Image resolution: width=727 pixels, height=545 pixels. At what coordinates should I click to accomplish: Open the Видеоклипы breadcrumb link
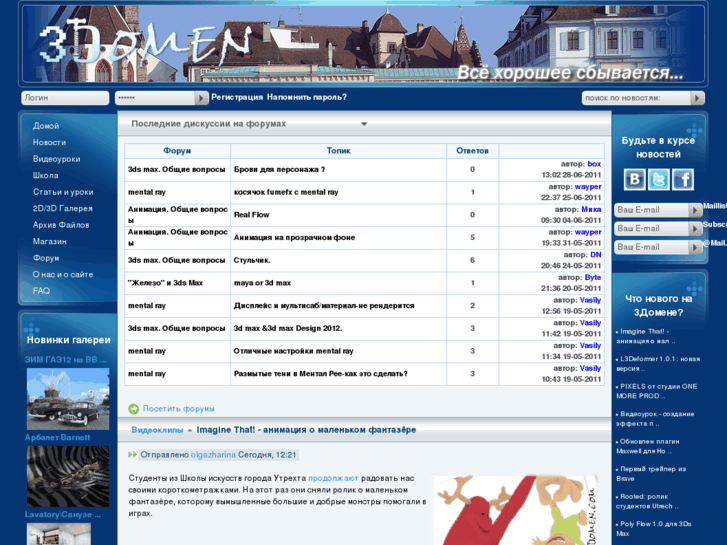pos(157,430)
